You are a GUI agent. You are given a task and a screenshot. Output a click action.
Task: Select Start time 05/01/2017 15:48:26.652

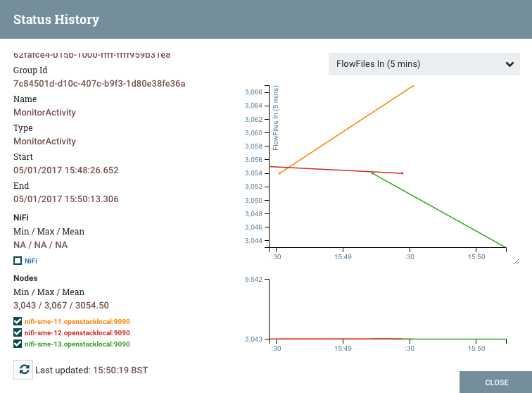[66, 170]
